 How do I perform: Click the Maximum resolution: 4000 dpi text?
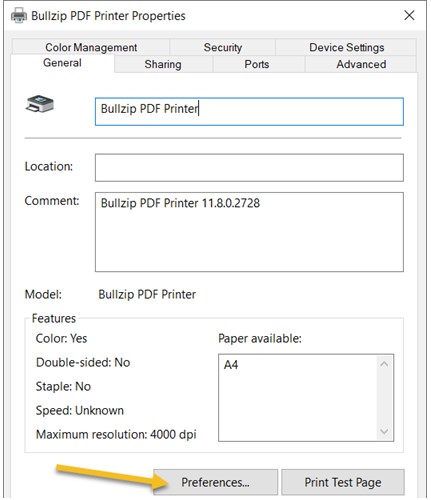tap(116, 434)
